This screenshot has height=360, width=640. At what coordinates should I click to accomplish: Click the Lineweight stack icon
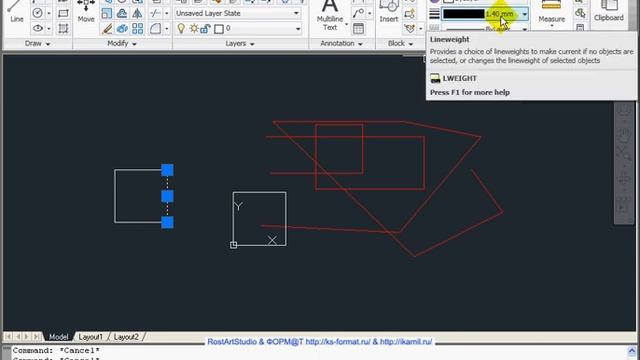(434, 13)
